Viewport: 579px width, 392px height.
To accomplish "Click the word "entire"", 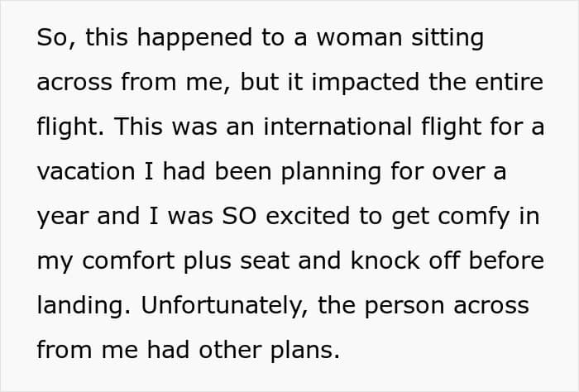I will tap(509, 83).
